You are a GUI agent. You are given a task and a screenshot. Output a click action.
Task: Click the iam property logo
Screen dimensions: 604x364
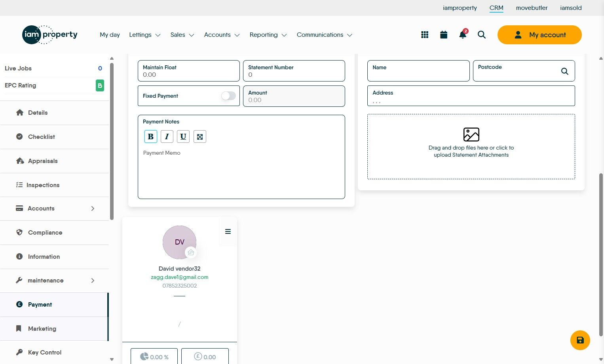pos(50,35)
